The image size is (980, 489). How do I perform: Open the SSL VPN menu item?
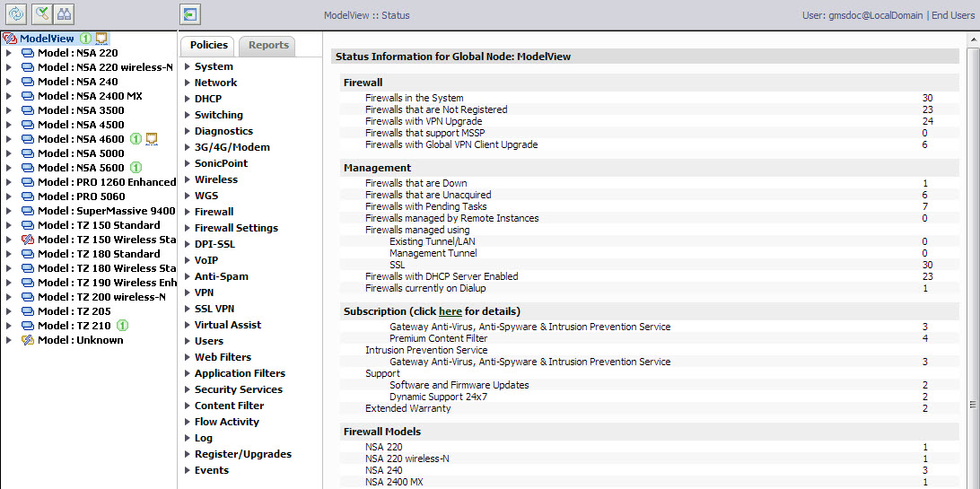pos(214,310)
